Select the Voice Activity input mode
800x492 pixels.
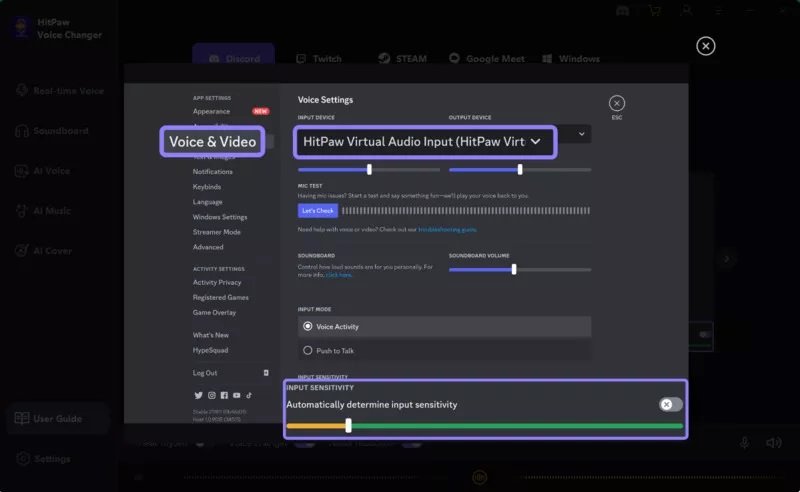click(x=444, y=327)
